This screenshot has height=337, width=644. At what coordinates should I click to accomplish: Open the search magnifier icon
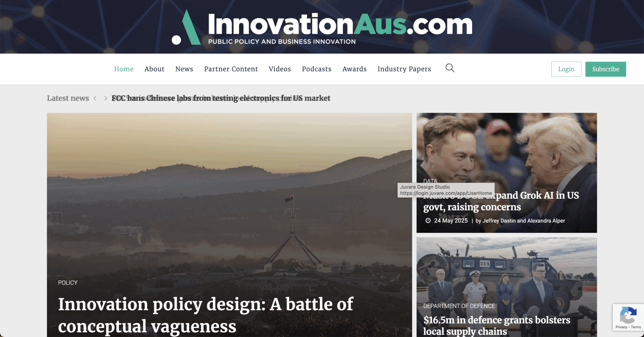tap(450, 68)
